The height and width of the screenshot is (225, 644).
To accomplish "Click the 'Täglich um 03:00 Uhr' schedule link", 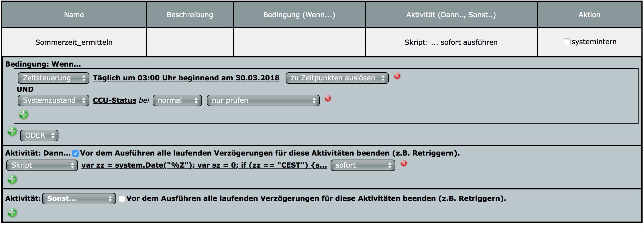I will pos(186,78).
